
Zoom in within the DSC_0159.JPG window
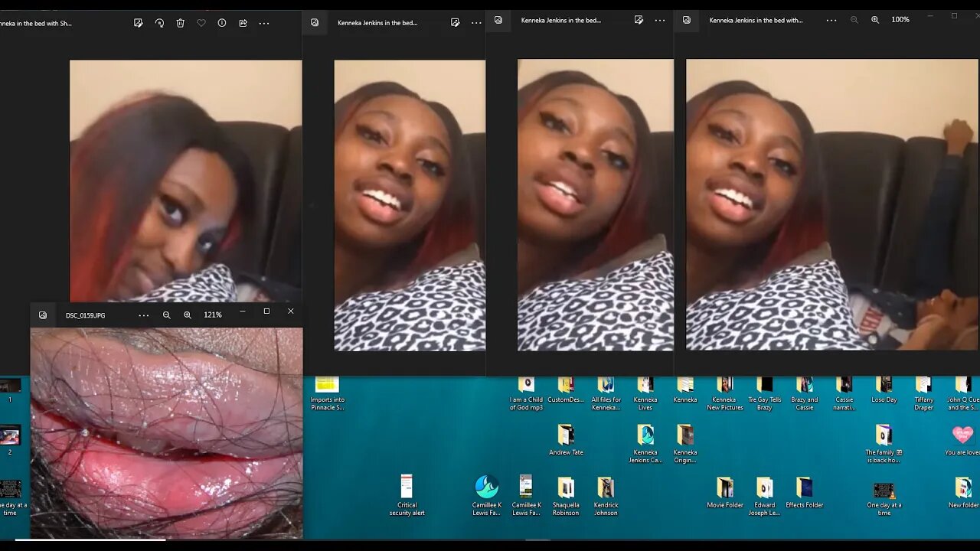(x=188, y=315)
